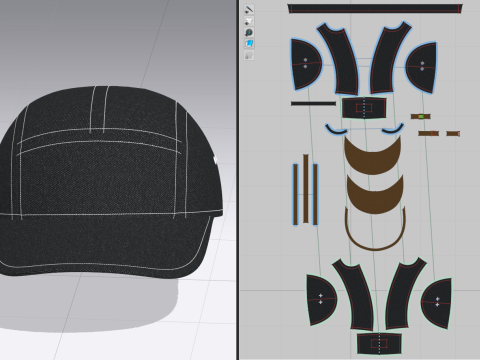480x360 pixels.
Task: Select the upper rectangular front panel pattern
Action: (x=364, y=108)
